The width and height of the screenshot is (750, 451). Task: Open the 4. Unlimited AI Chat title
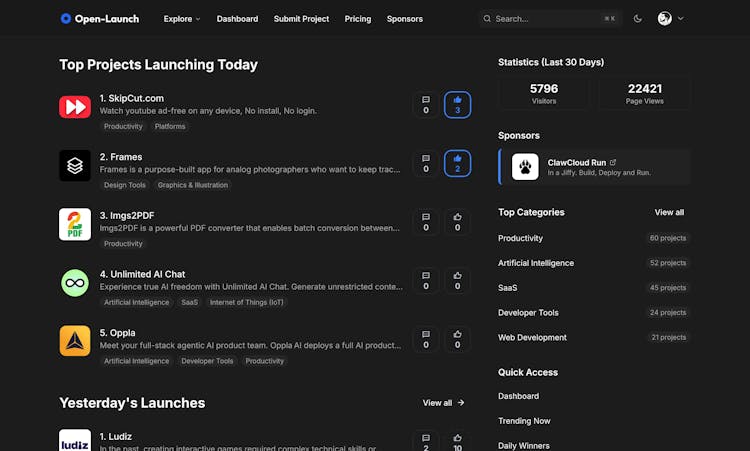coord(143,274)
